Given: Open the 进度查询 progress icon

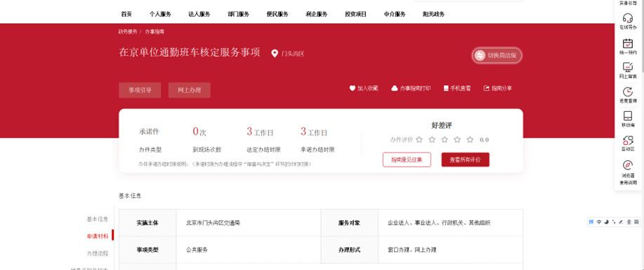Looking at the screenshot, I should [628, 91].
